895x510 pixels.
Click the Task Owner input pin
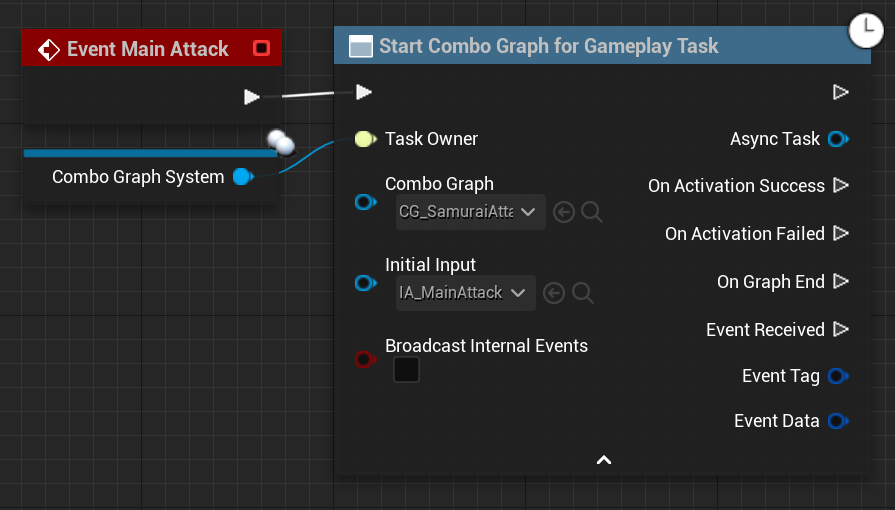[364, 139]
